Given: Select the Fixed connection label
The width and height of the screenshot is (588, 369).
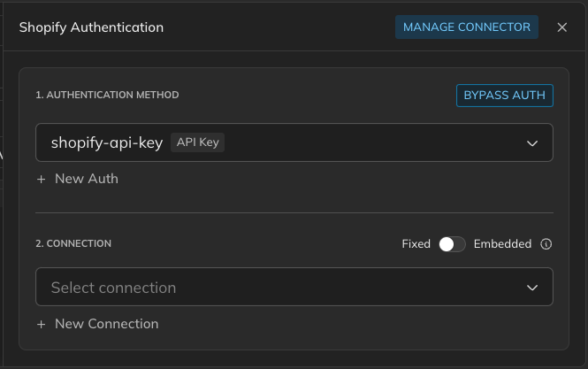Looking at the screenshot, I should click(x=416, y=244).
